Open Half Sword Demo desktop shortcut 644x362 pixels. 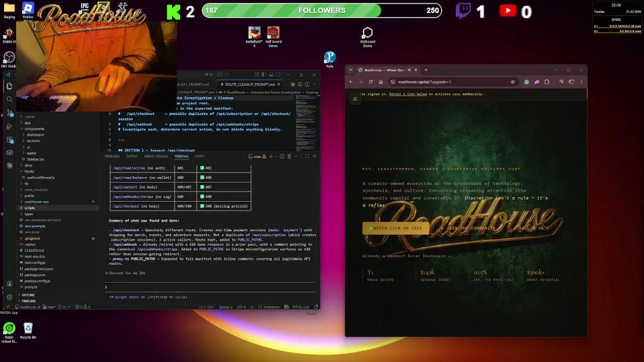[273, 37]
